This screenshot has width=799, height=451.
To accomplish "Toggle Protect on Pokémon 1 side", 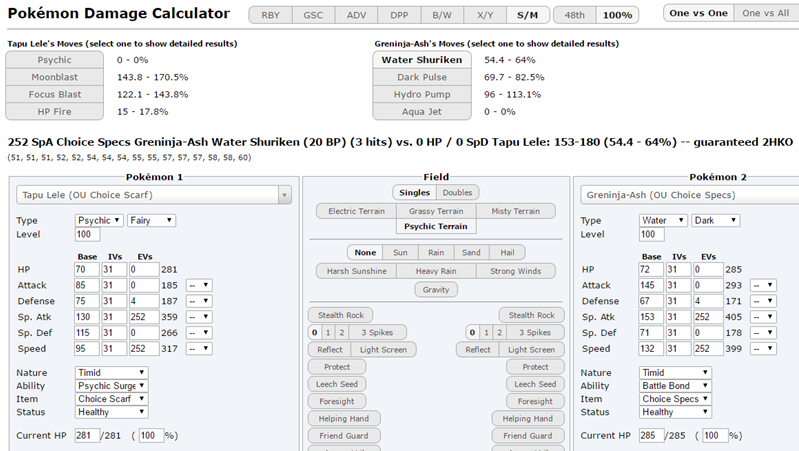I will pyautogui.click(x=337, y=367).
